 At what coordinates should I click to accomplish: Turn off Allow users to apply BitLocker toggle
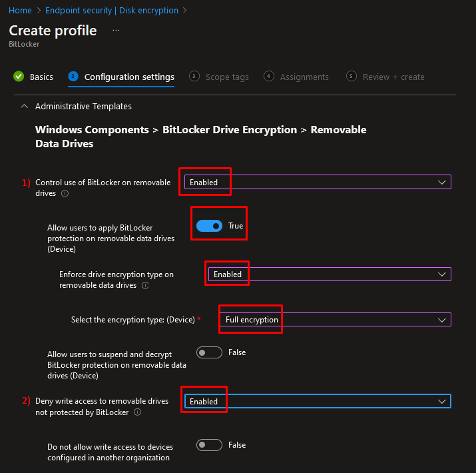(x=209, y=226)
